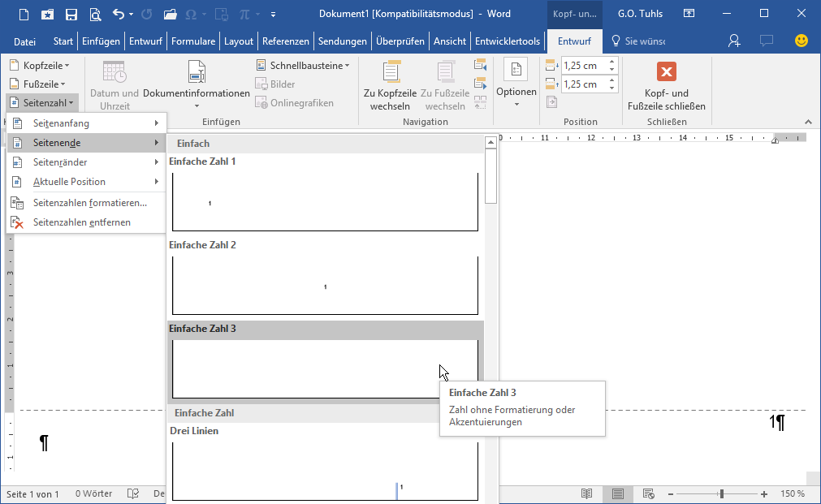
Task: Click the zoom slider handle
Action: coord(721,494)
